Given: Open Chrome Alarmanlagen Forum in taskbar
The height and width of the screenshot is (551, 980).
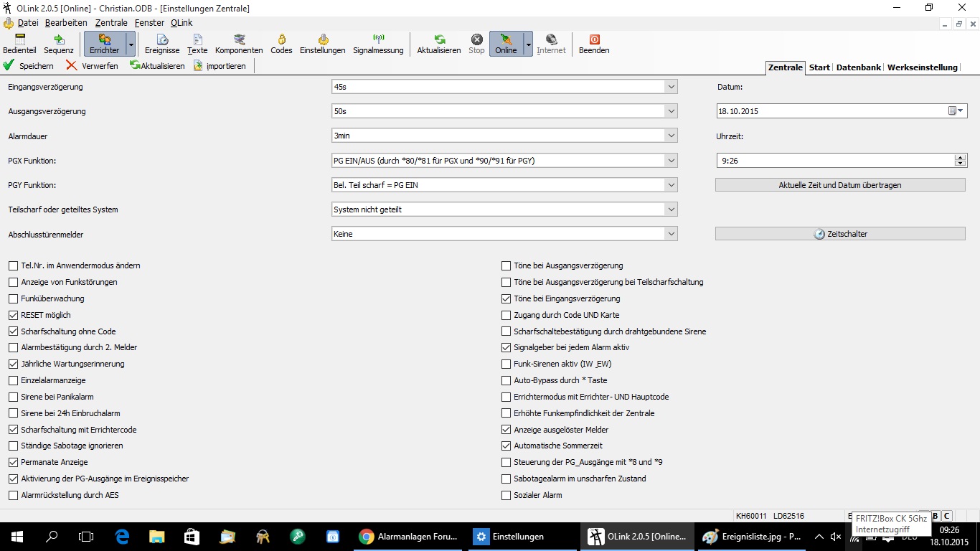Looking at the screenshot, I should coord(409,537).
